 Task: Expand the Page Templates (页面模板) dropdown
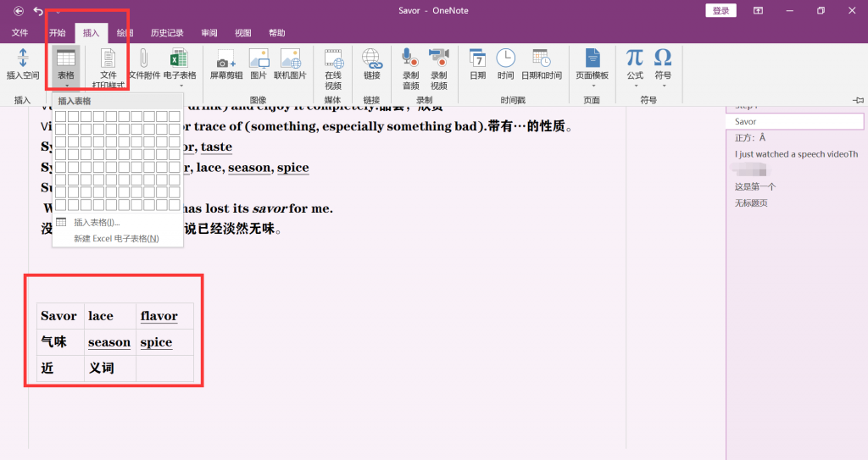(593, 68)
